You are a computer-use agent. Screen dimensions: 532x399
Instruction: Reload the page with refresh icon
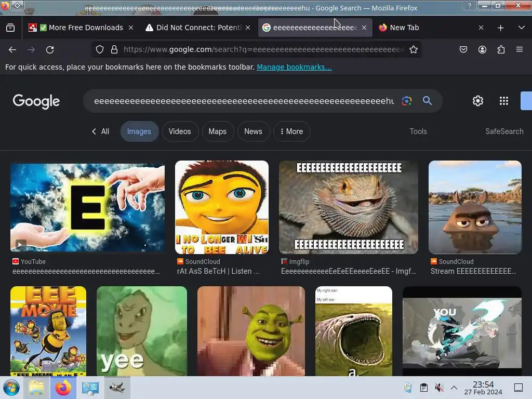[x=50, y=50]
